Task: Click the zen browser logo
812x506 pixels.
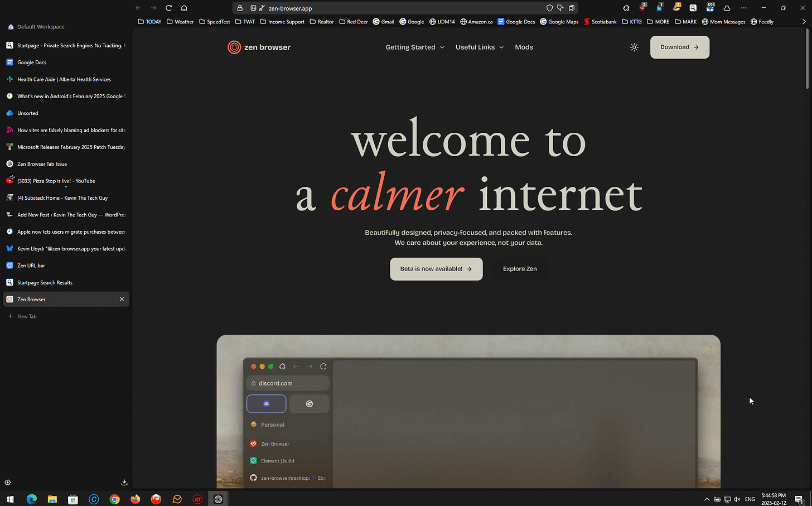Action: coord(259,47)
